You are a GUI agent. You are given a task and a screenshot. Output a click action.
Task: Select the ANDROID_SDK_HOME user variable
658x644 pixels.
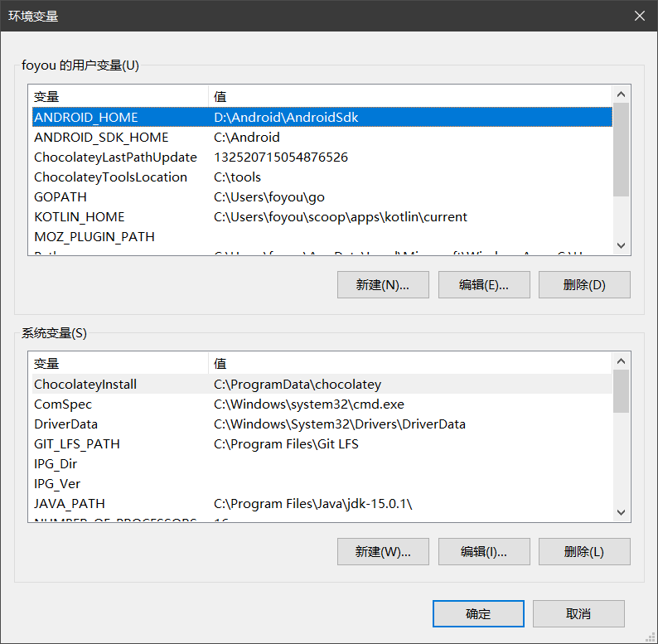click(101, 138)
